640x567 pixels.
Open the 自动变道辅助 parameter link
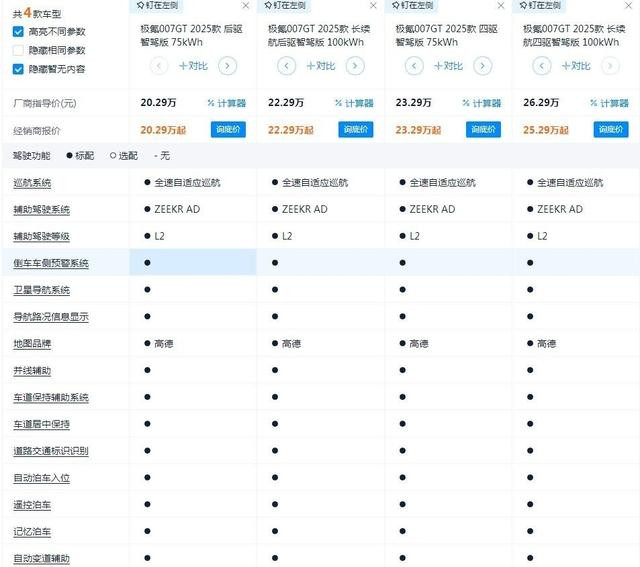(42, 558)
